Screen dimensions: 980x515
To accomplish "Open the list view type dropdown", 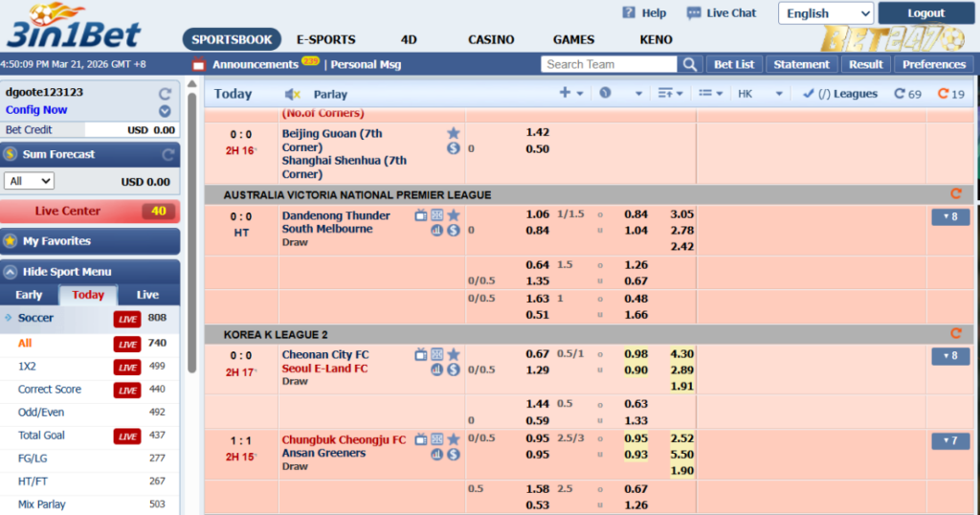I will pyautogui.click(x=710, y=93).
